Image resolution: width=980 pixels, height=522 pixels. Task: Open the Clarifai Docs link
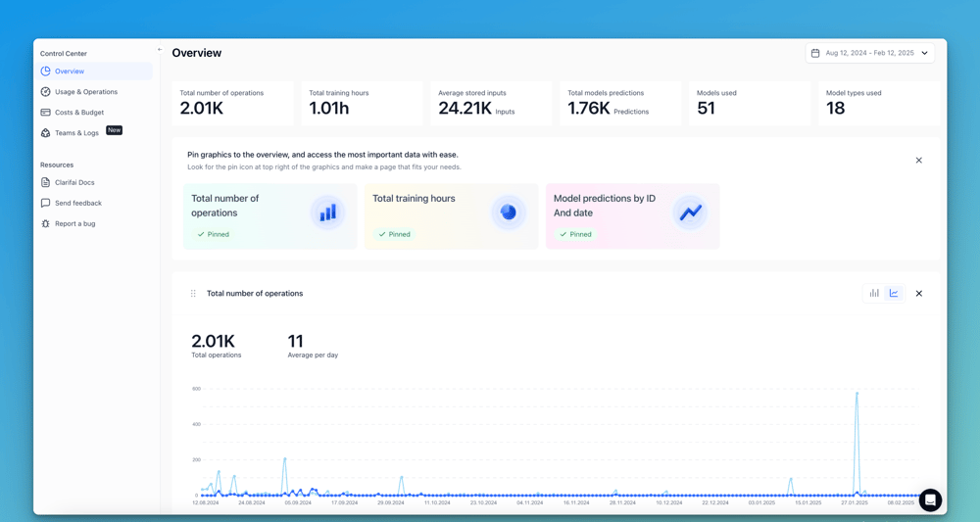click(x=74, y=183)
